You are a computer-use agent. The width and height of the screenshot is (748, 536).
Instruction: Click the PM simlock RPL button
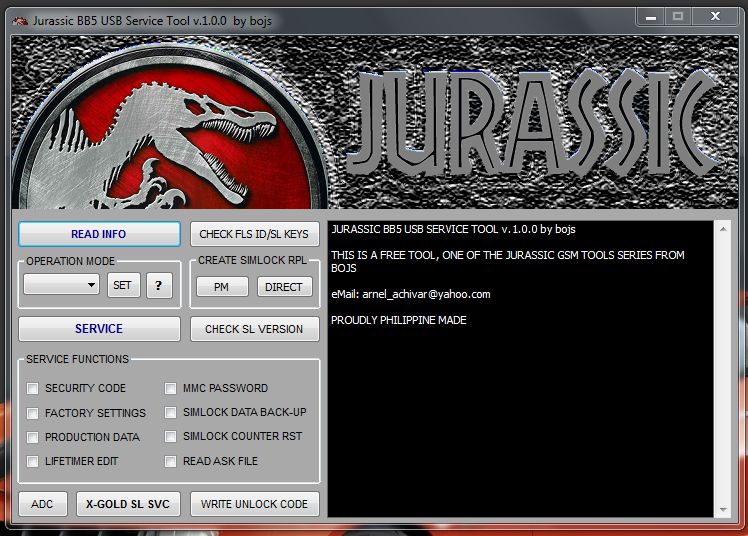[222, 287]
